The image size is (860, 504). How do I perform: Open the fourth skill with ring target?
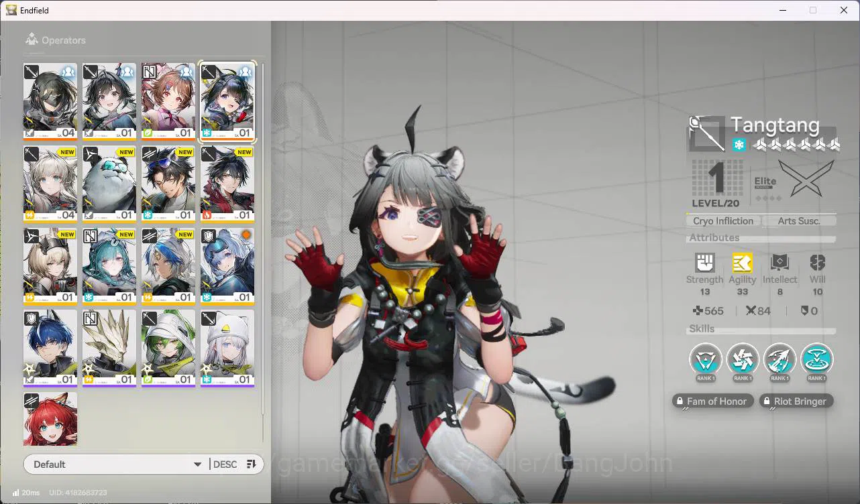[x=816, y=360]
